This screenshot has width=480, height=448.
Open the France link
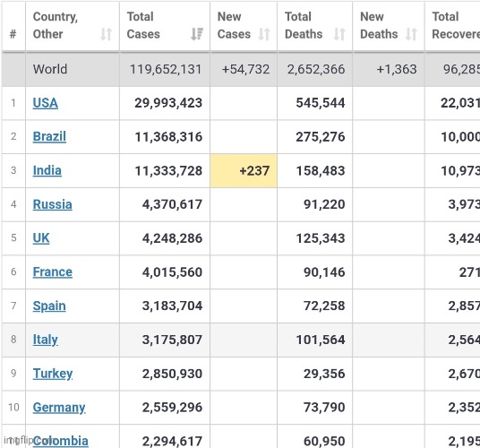[x=53, y=271]
